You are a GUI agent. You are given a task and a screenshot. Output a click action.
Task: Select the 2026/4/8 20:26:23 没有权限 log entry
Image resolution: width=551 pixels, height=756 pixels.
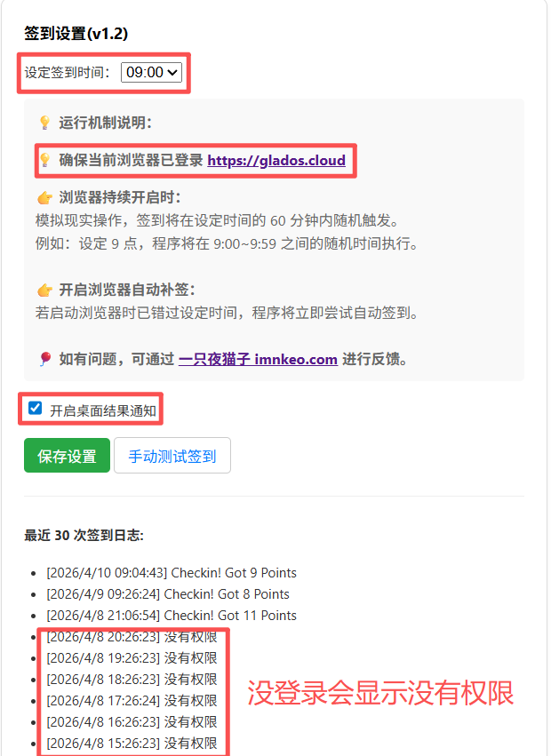pyautogui.click(x=132, y=637)
